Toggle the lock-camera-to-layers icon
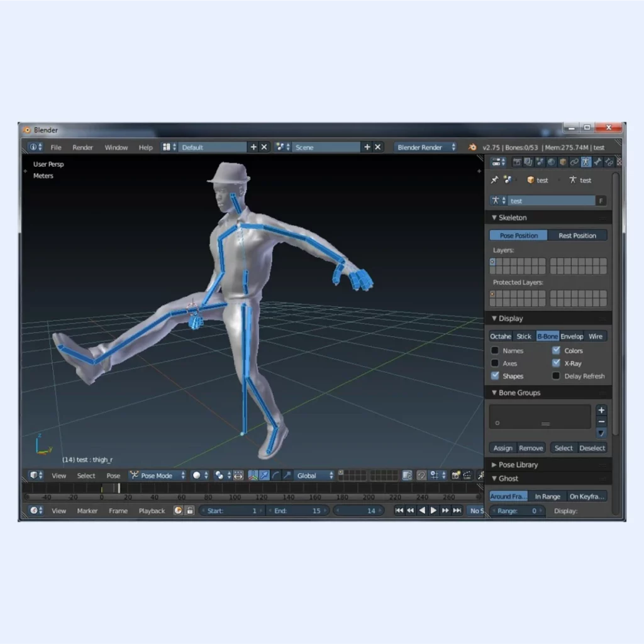The height and width of the screenshot is (644, 644). (407, 475)
